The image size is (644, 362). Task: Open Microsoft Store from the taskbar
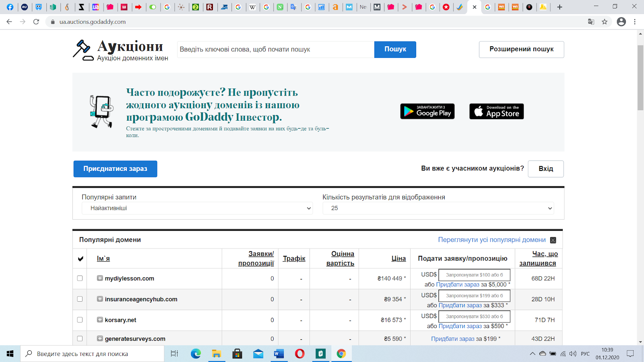coord(237,354)
